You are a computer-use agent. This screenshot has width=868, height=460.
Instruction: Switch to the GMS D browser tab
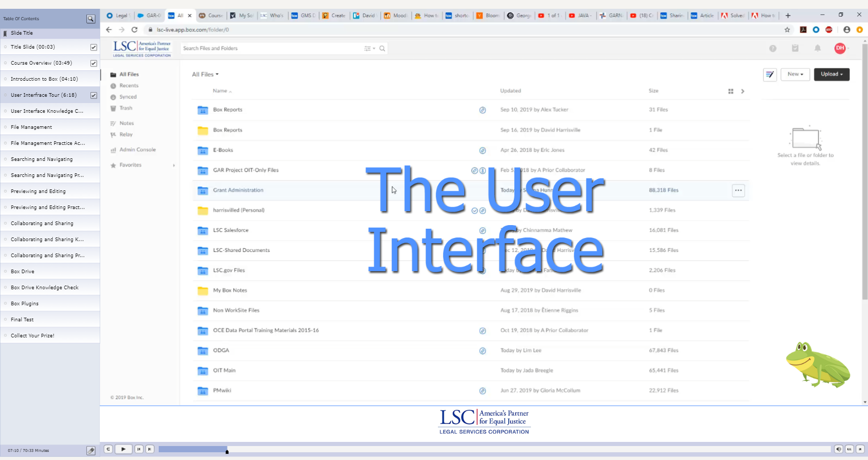point(303,16)
